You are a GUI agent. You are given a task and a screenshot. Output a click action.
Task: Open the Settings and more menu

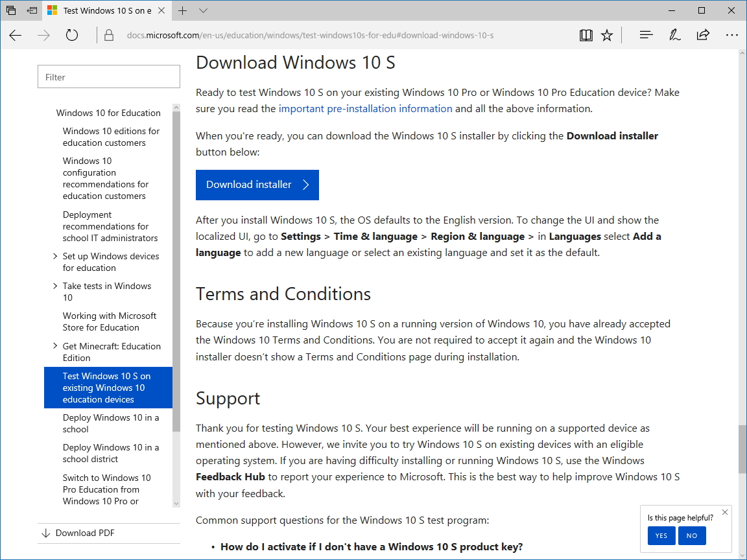(x=732, y=35)
